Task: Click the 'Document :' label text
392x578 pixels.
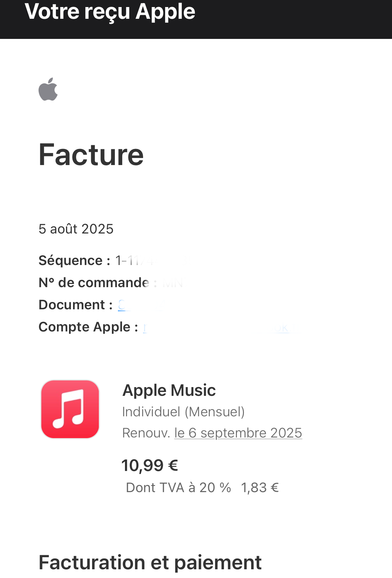Action: [75, 305]
